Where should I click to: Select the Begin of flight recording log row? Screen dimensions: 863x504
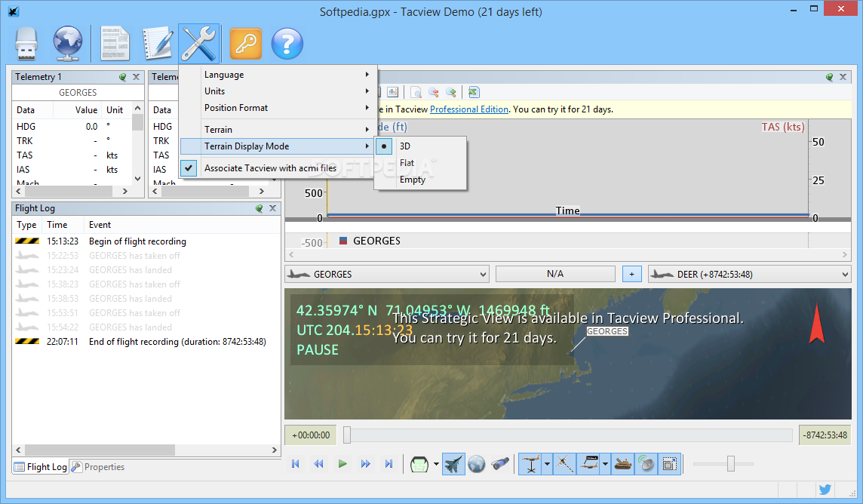point(146,241)
